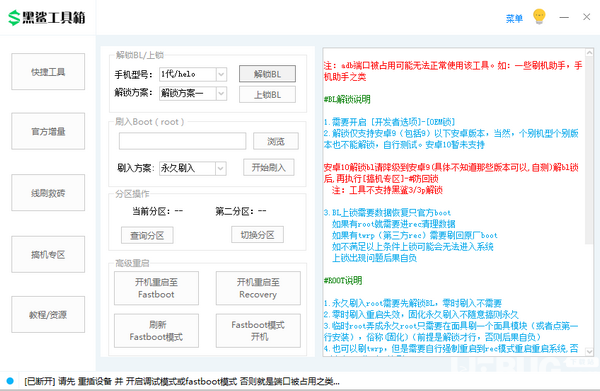Click the [已断开] status bar message

pos(182,381)
